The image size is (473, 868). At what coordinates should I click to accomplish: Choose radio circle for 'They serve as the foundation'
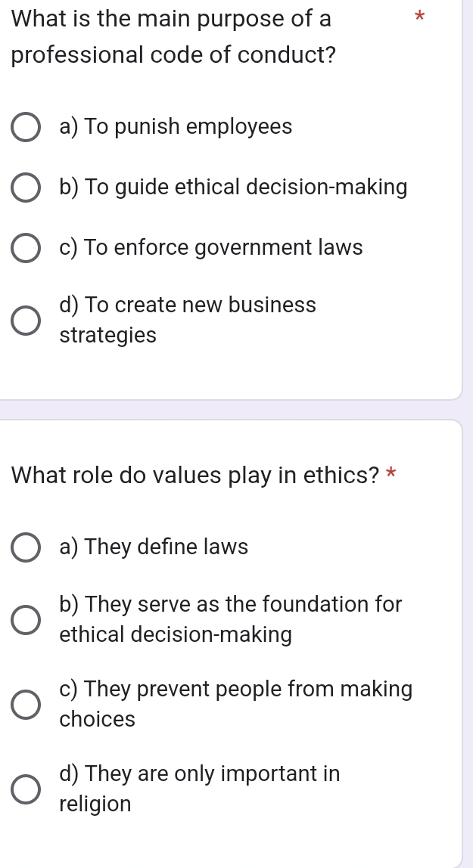point(26,619)
